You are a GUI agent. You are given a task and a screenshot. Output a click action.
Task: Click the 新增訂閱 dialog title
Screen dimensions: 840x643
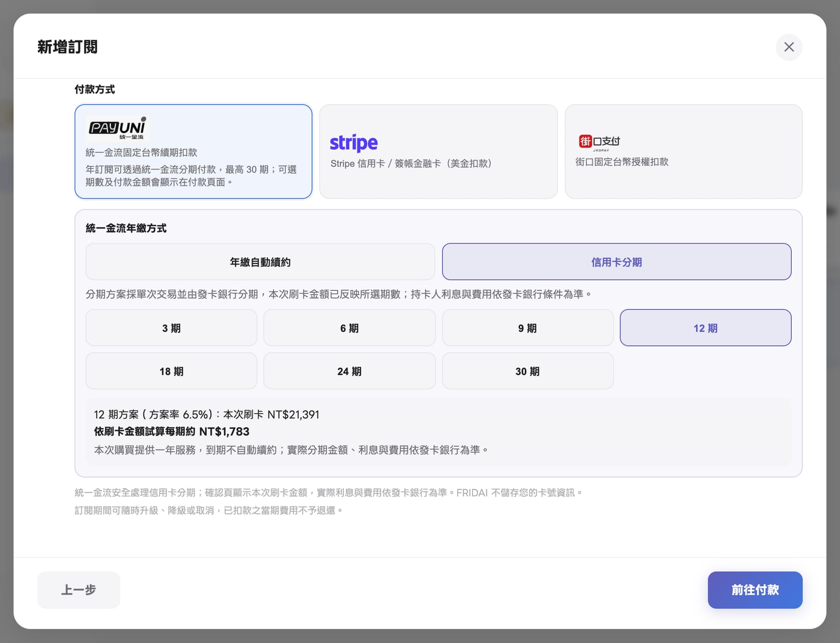click(67, 47)
